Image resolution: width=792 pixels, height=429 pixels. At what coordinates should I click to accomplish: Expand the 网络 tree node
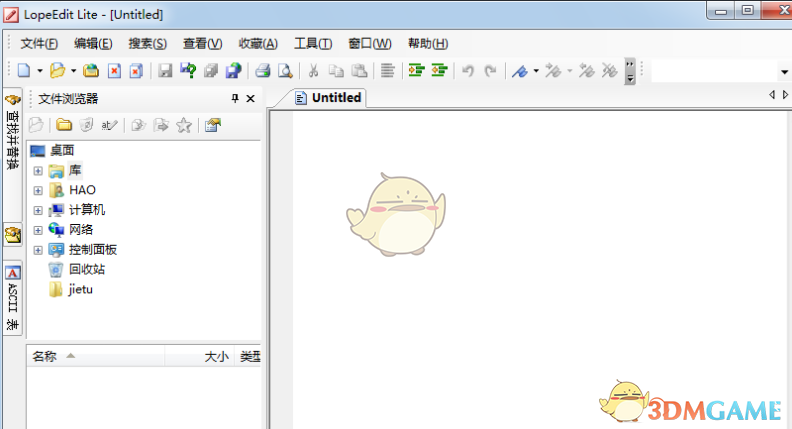(x=38, y=230)
